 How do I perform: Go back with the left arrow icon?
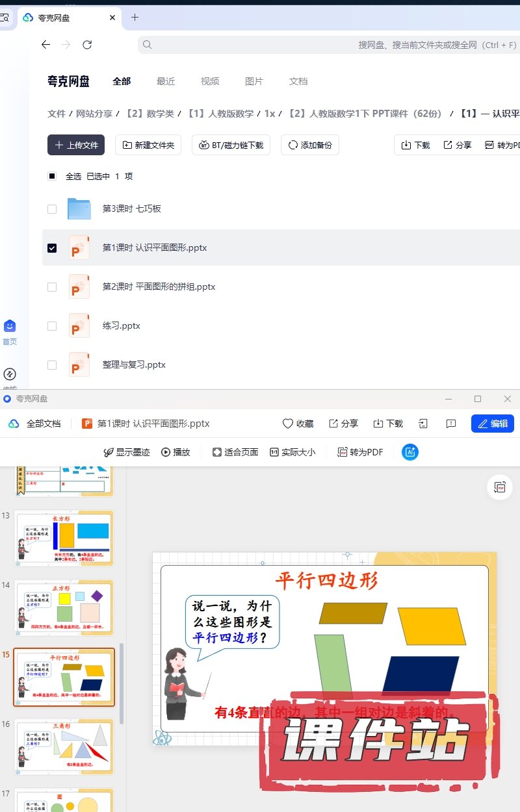(x=45, y=45)
